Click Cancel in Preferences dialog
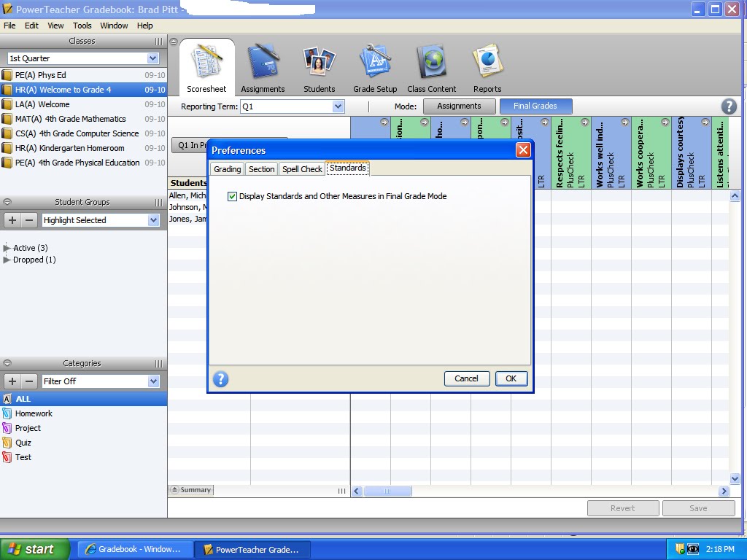 click(466, 378)
